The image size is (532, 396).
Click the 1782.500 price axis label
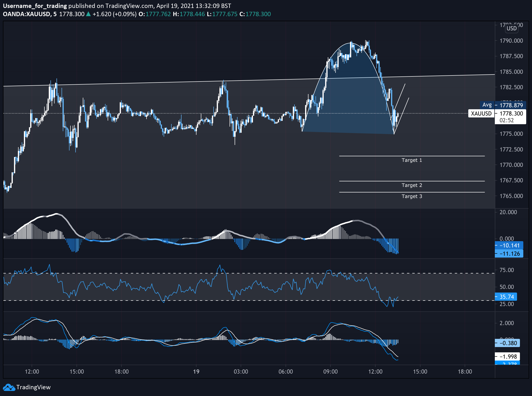coord(511,87)
